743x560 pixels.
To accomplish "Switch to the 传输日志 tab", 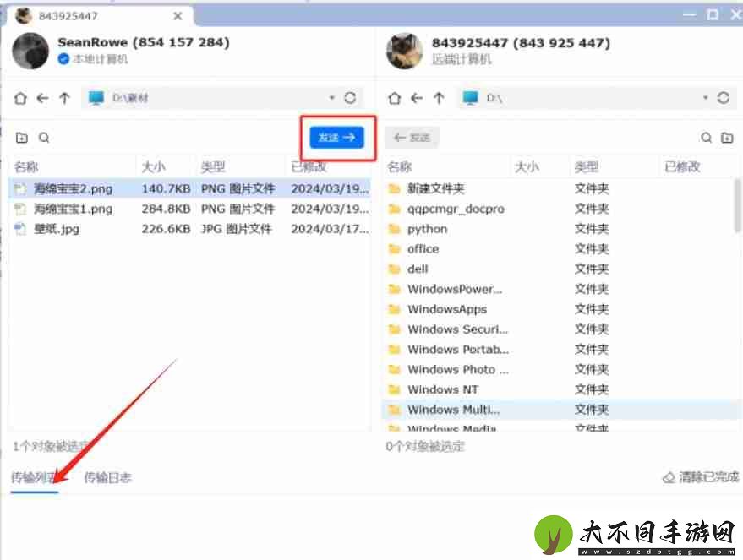I will [x=107, y=477].
